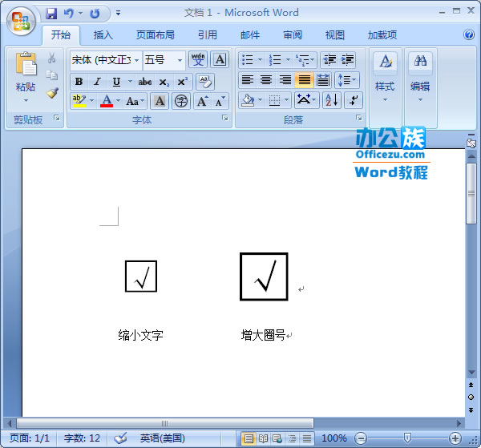Clear formatting with the eraser icon
The image size is (481, 448).
tap(205, 82)
